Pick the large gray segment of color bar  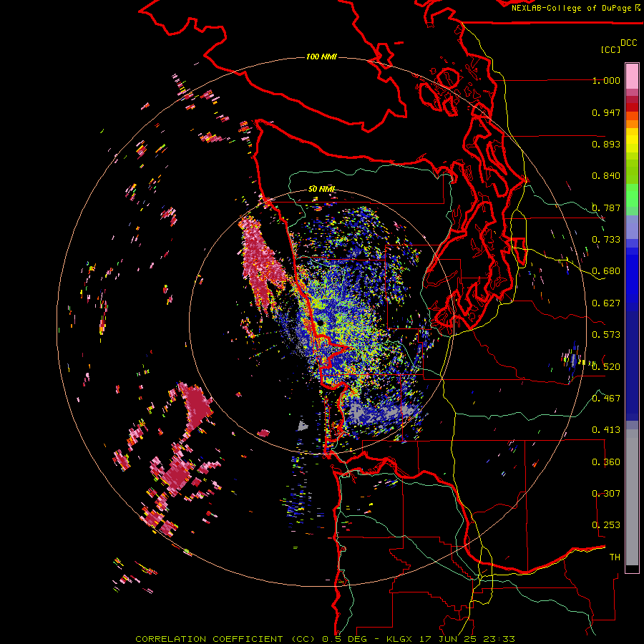(632, 497)
